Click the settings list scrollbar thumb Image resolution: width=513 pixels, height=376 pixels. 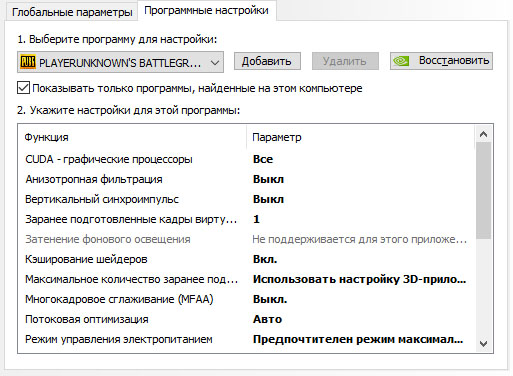483,191
